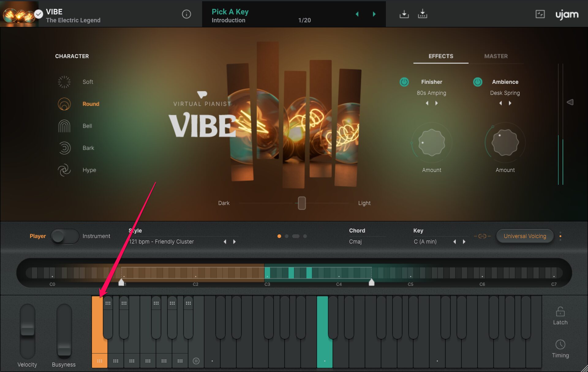This screenshot has width=588, height=372.
Task: Select previous Finisher effect type
Action: pos(427,103)
